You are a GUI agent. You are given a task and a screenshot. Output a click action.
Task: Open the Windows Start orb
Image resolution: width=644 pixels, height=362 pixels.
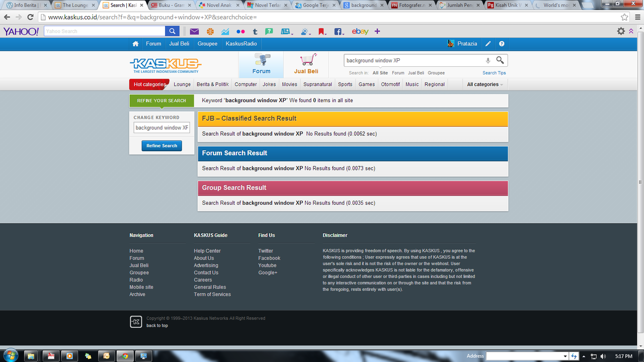10,355
